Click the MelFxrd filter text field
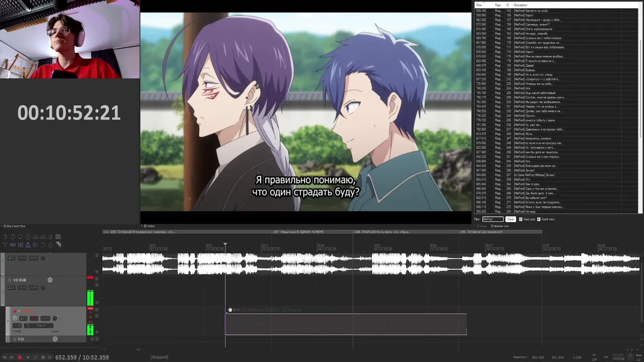 tap(493, 219)
